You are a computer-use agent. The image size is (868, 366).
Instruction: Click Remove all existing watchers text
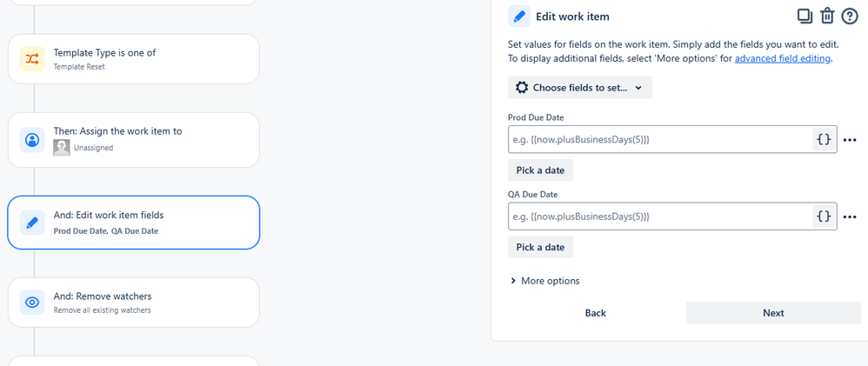pos(102,310)
